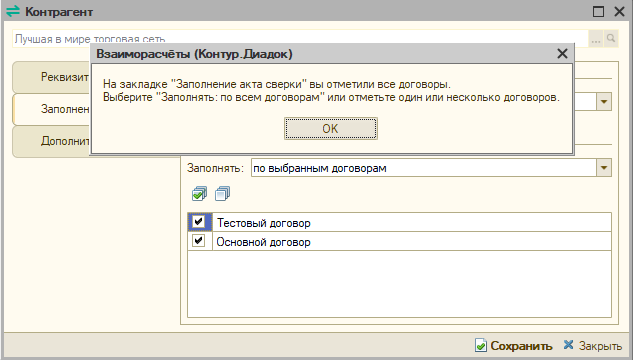Open the Заполнять dropdown arrow
Viewport: 633px width, 360px height.
(x=604, y=168)
